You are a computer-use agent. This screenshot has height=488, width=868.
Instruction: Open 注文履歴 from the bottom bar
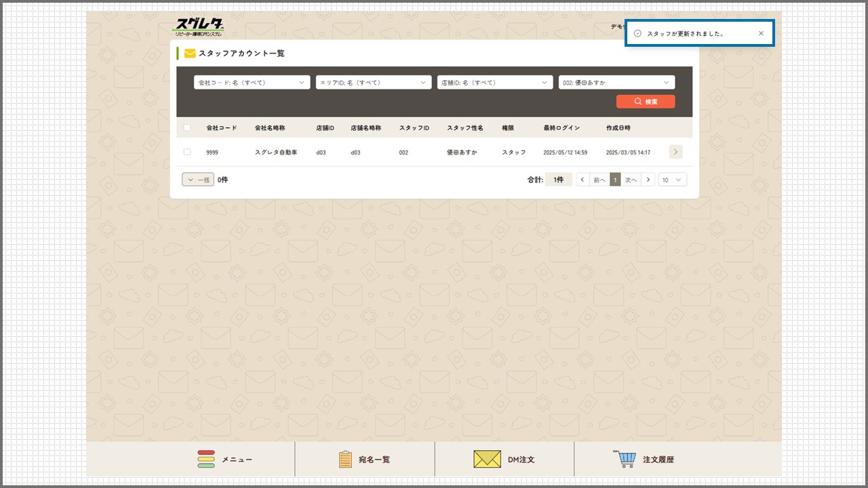click(644, 460)
